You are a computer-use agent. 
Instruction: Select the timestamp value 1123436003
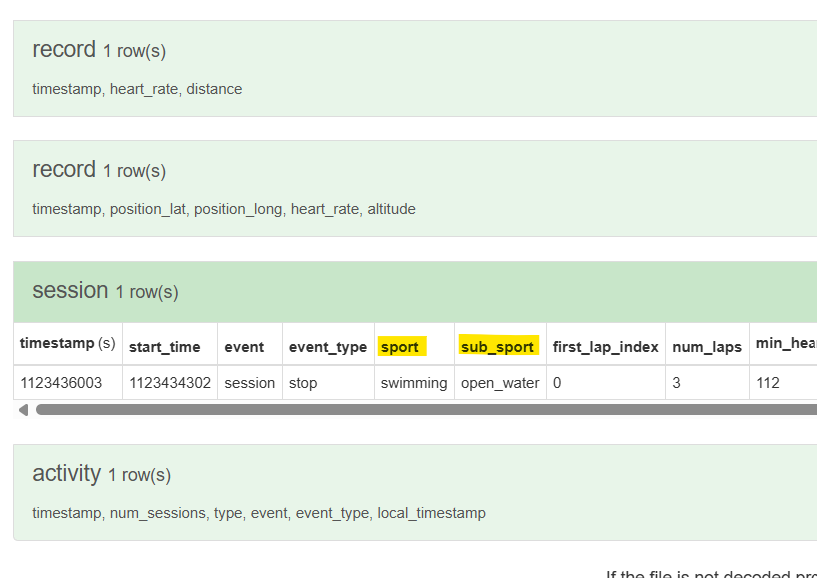coord(61,383)
